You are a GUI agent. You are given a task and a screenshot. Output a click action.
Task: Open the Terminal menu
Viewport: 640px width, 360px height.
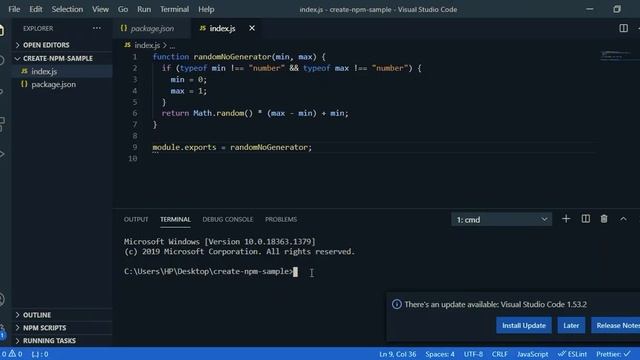(174, 9)
